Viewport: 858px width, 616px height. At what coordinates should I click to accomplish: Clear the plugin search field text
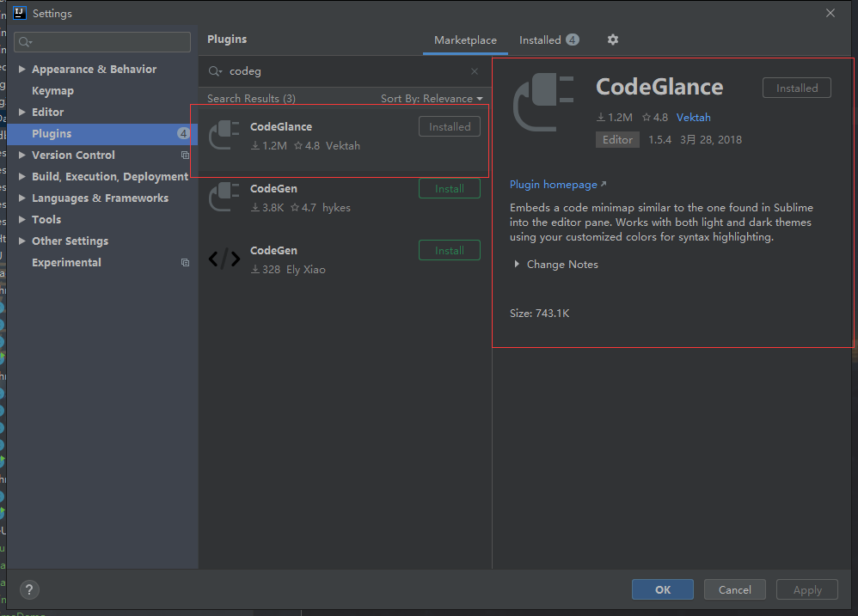[475, 71]
